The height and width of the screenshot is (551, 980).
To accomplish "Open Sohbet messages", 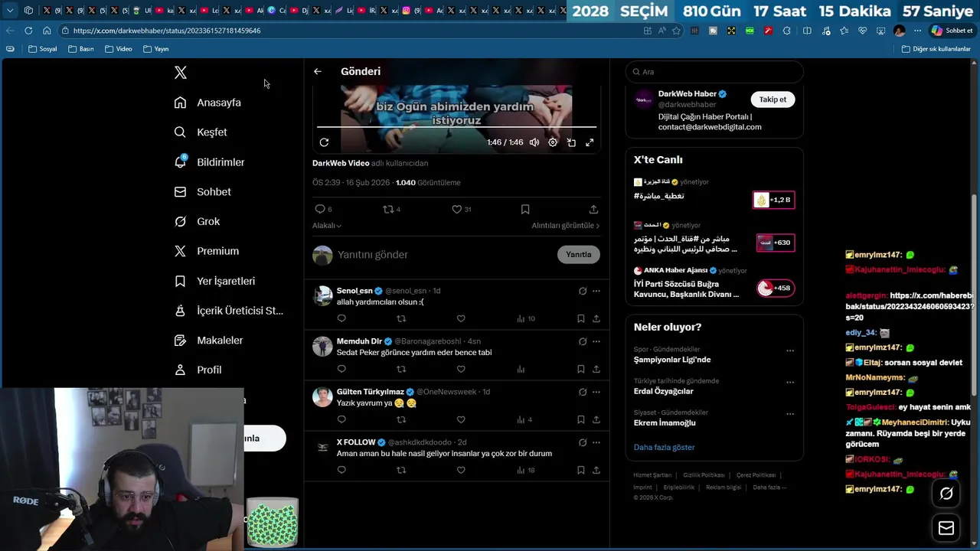I will click(202, 192).
